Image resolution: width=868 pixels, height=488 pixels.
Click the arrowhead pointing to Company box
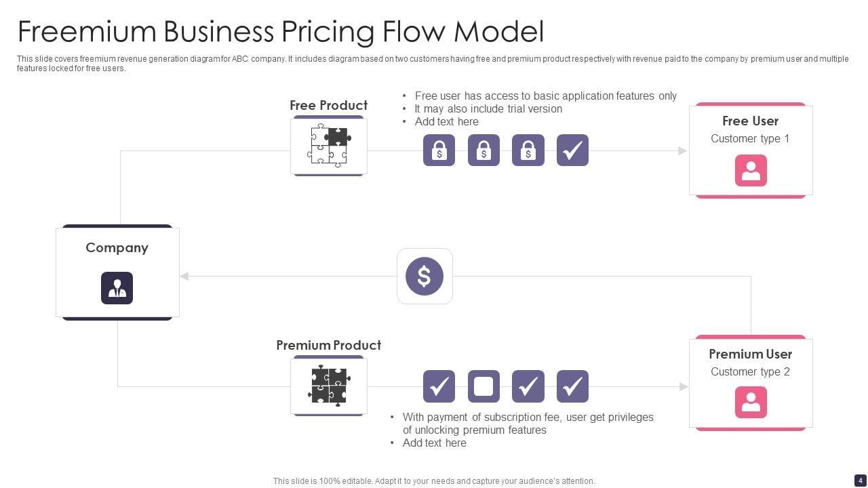click(x=184, y=276)
